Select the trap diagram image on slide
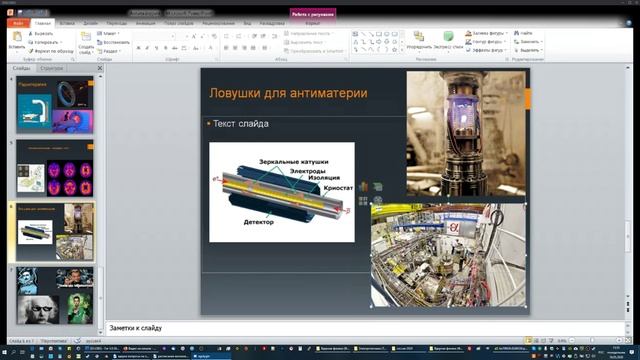Image resolution: width=640 pixels, height=360 pixels. point(282,192)
